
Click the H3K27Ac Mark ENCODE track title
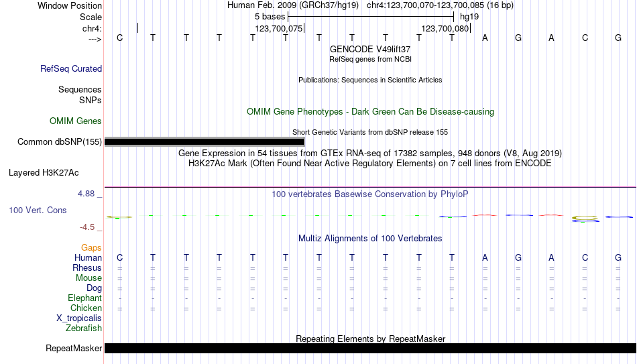[x=370, y=164]
